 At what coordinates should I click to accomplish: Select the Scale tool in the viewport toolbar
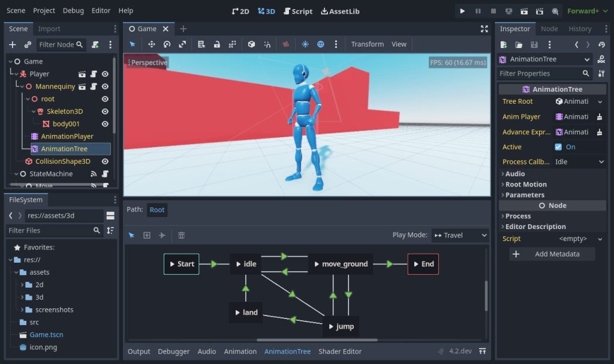click(183, 44)
